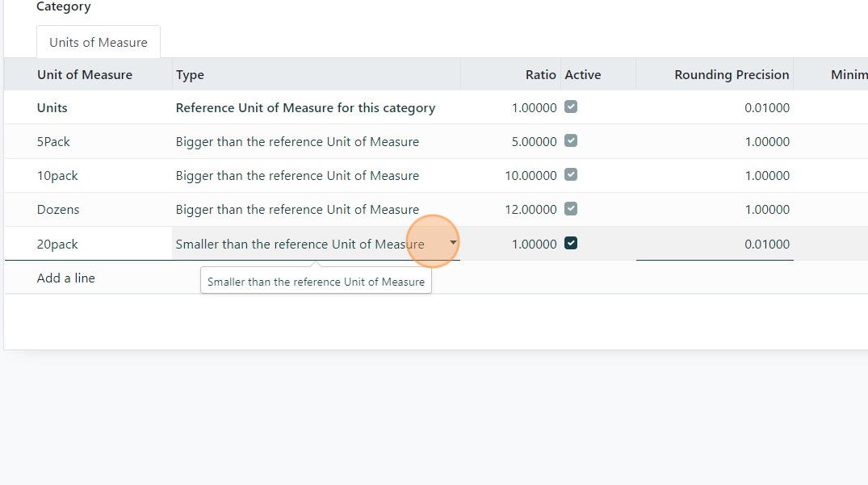Toggle Active checkbox for Units row
Screen dimensions: 868x485
coord(571,107)
